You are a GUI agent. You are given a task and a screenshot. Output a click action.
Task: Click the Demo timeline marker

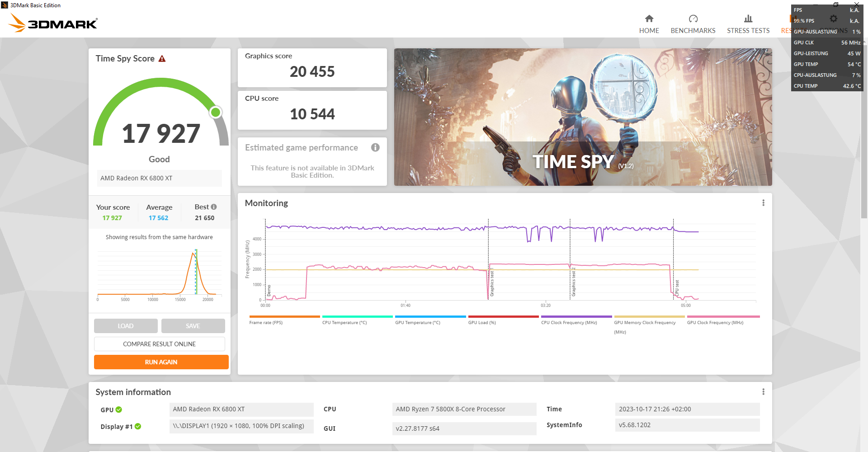[x=269, y=291]
